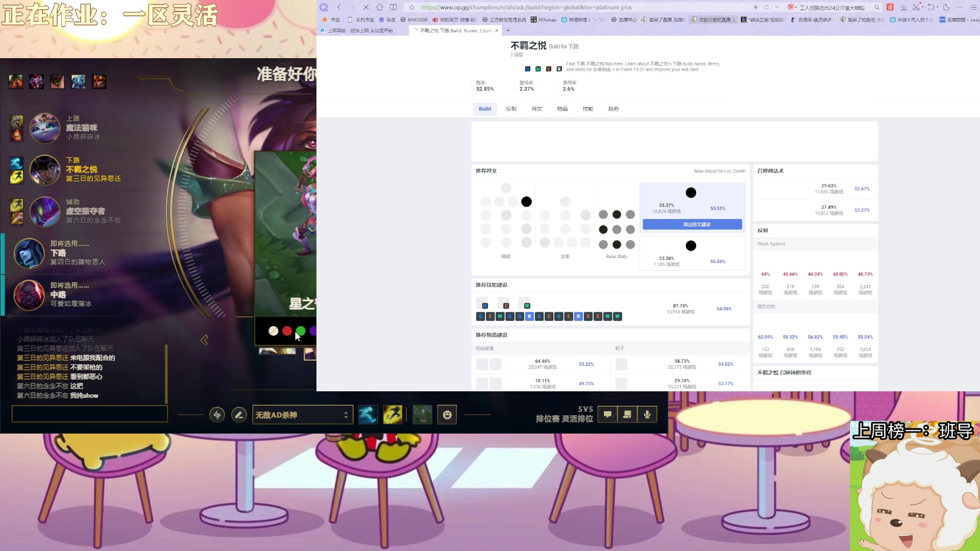Open reading mode book icon

tap(393, 7)
